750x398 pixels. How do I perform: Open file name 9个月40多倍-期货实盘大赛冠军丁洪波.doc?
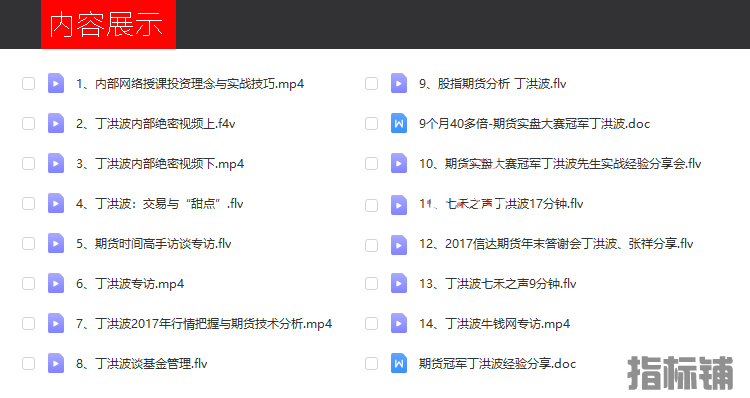coord(534,123)
